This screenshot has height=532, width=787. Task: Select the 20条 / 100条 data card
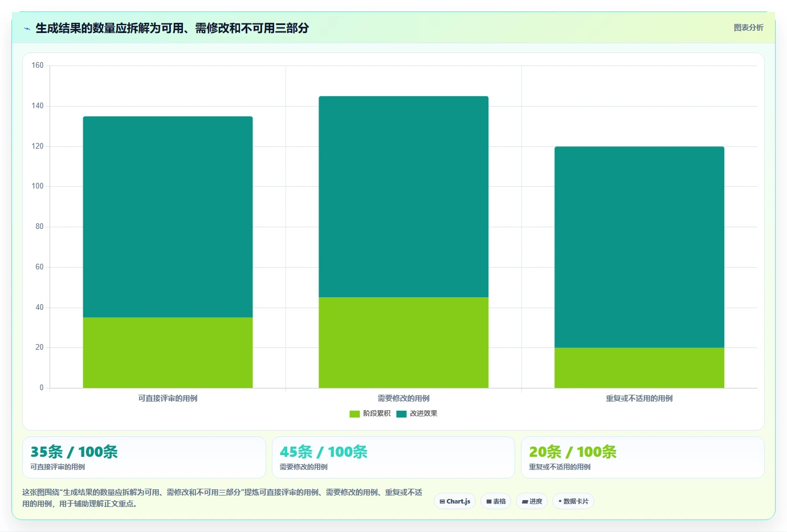(x=643, y=457)
